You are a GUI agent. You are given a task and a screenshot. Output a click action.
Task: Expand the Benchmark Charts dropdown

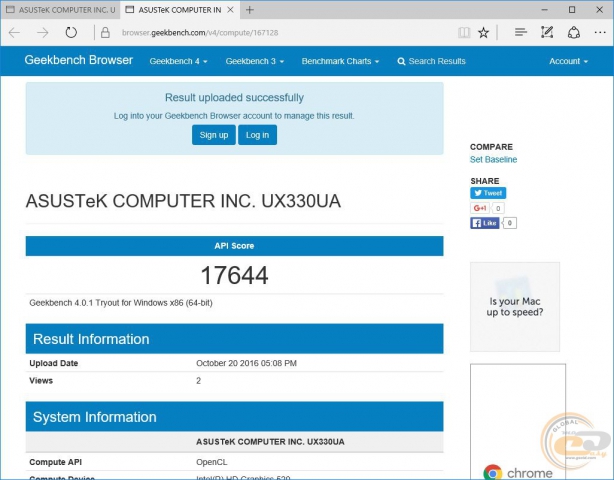click(340, 61)
